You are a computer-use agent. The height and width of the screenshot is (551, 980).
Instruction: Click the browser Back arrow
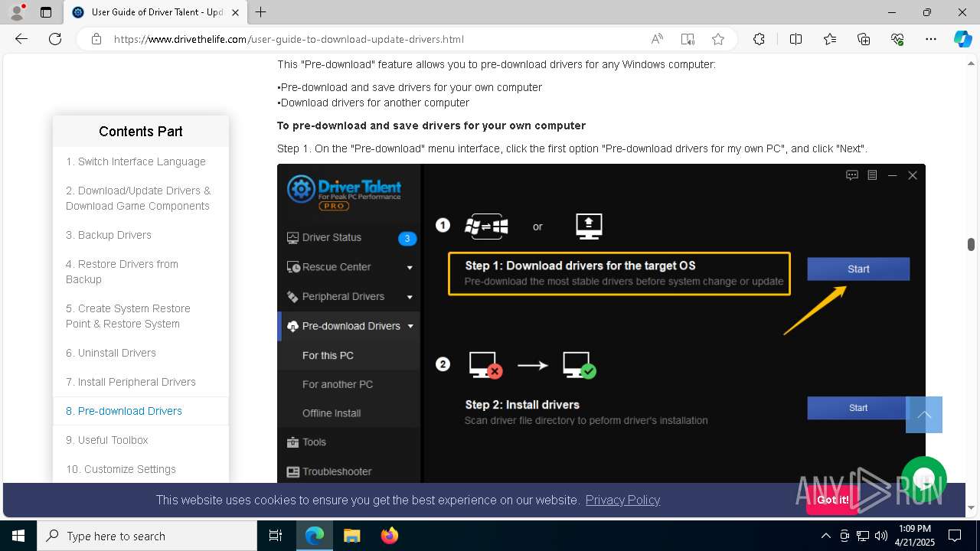coord(21,39)
